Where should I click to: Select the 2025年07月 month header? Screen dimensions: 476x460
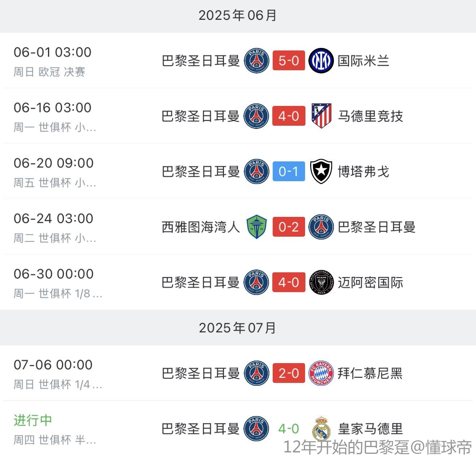click(238, 328)
